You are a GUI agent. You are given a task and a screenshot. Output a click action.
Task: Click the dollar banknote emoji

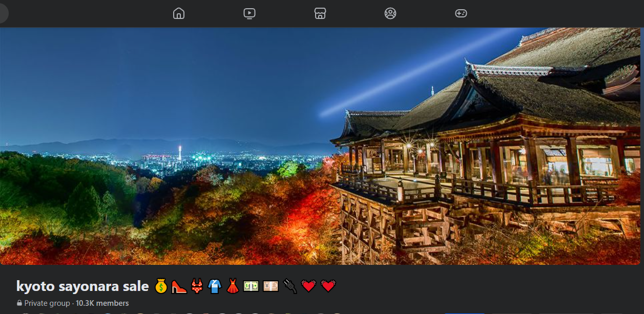[x=251, y=286]
